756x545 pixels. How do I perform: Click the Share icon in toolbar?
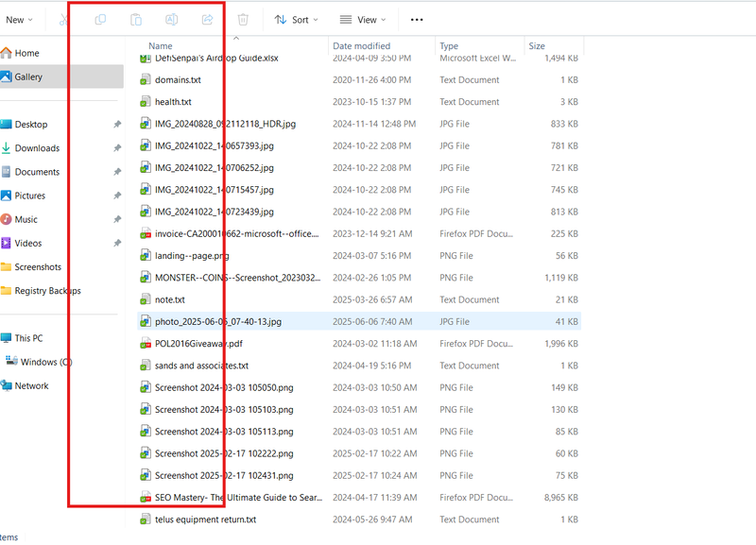tap(208, 20)
